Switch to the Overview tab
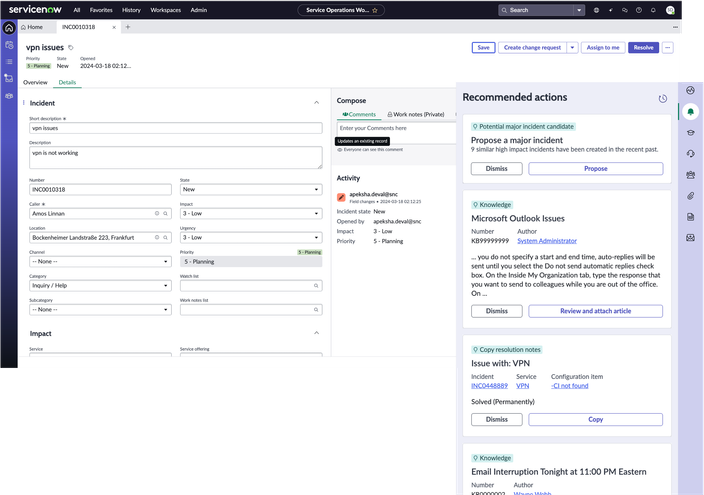The width and height of the screenshot is (704, 495). point(35,82)
